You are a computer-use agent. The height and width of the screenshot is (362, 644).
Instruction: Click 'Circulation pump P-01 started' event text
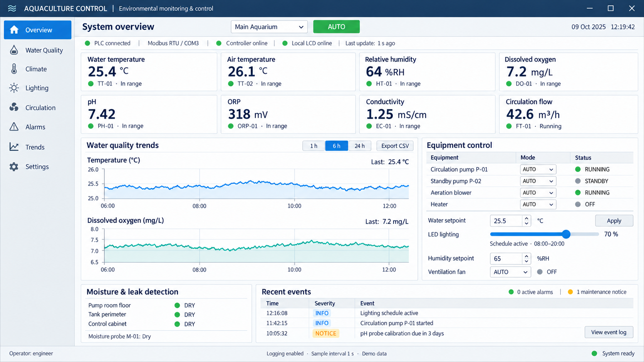coord(397,323)
